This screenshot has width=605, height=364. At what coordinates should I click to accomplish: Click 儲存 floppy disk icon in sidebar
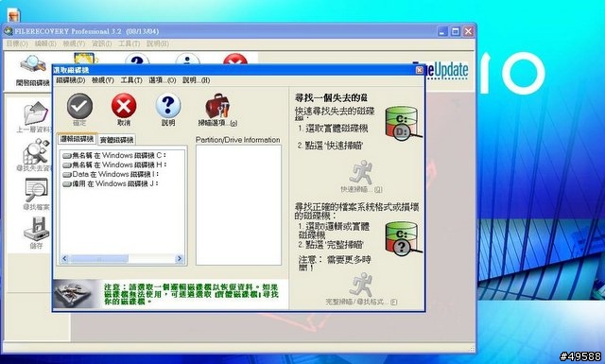click(36, 229)
